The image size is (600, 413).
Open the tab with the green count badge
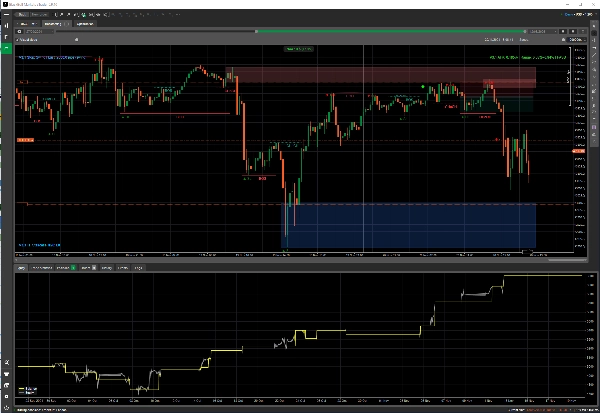point(66,268)
